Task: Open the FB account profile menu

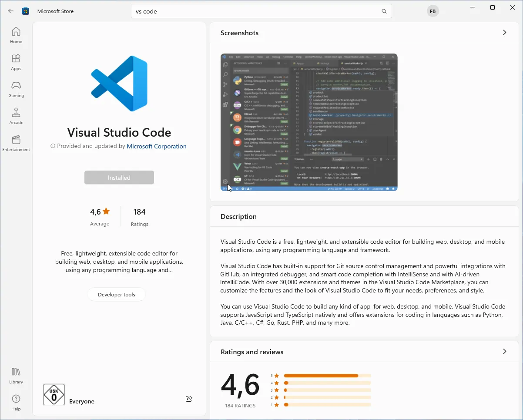Action: tap(432, 11)
